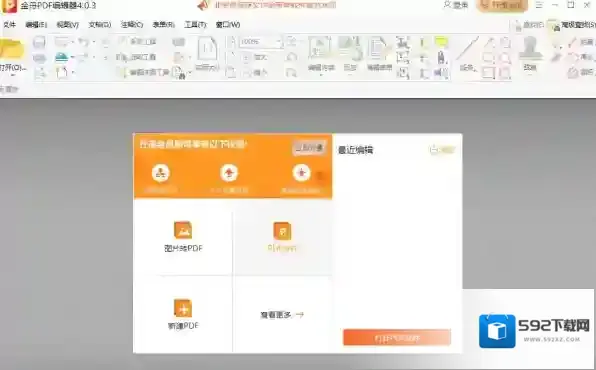Viewport: 596px width, 370px height.
Task: Click the orange open-file button under 最近编辑
Action: [x=397, y=337]
